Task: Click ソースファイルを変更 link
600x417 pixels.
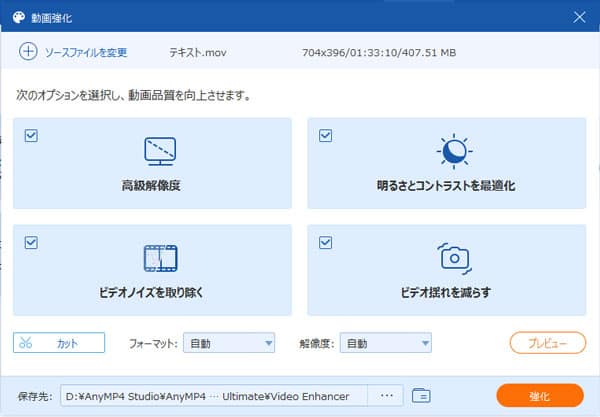Action: click(x=86, y=52)
